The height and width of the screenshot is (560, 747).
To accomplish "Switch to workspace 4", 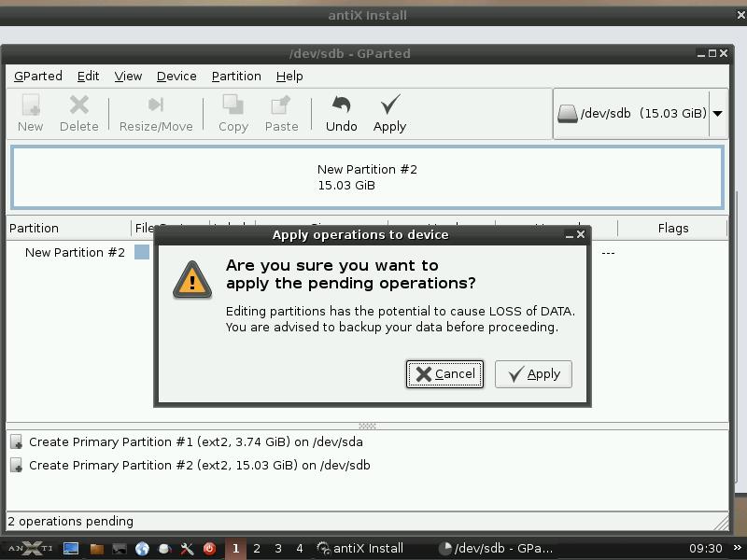I will click(x=300, y=549).
